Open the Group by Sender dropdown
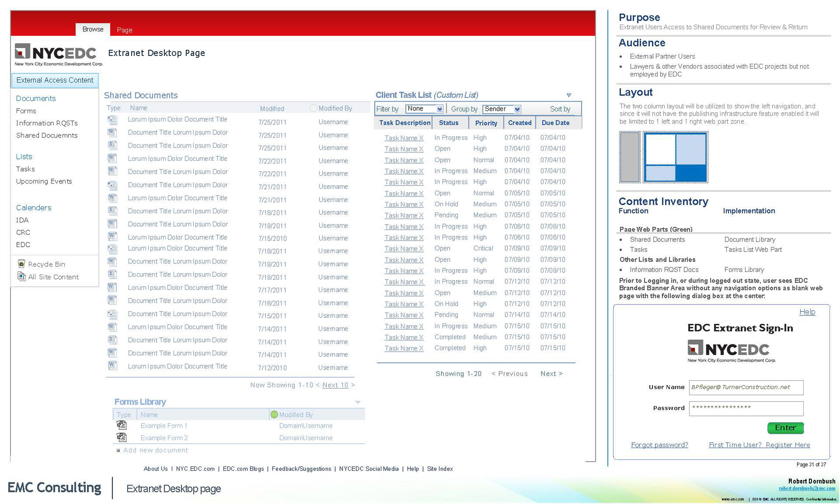The height and width of the screenshot is (504, 840). point(517,109)
